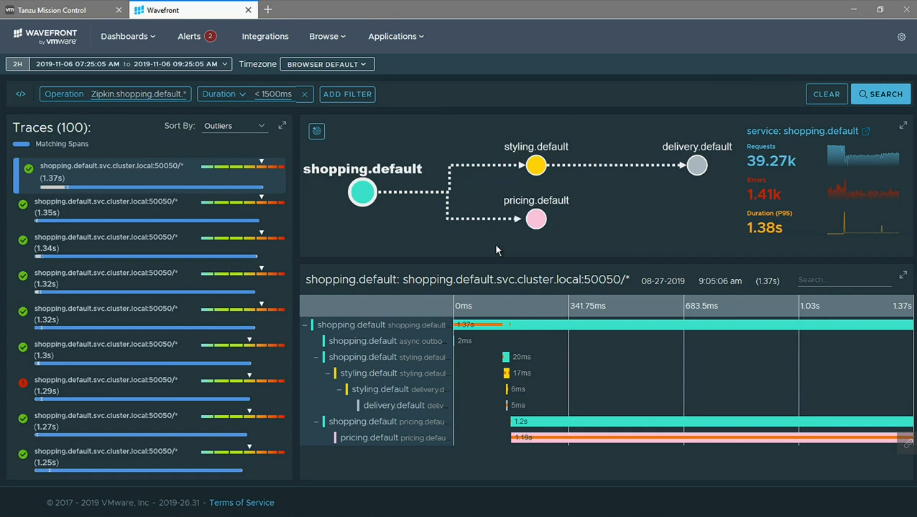Open the Browse menu

point(327,36)
